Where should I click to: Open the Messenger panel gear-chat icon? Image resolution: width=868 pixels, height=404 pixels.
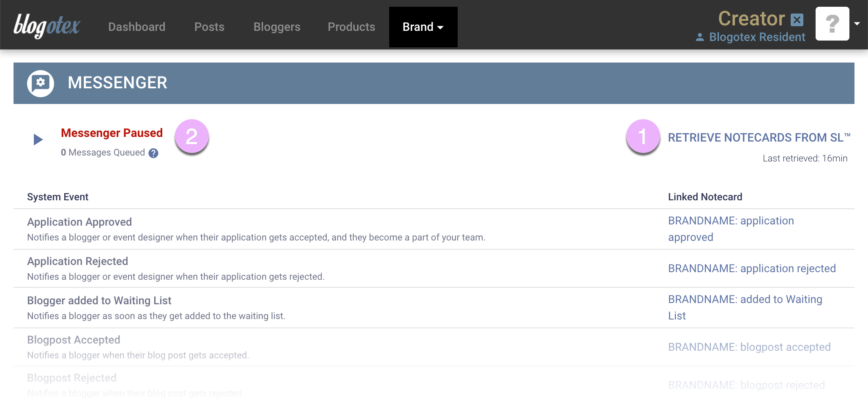[x=41, y=83]
